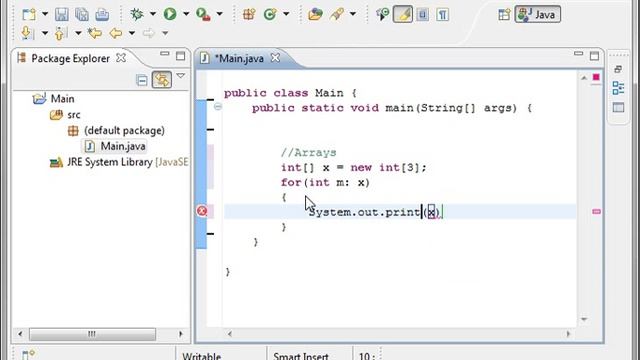Open the Previous Annotation dropdown arrow

point(78,33)
